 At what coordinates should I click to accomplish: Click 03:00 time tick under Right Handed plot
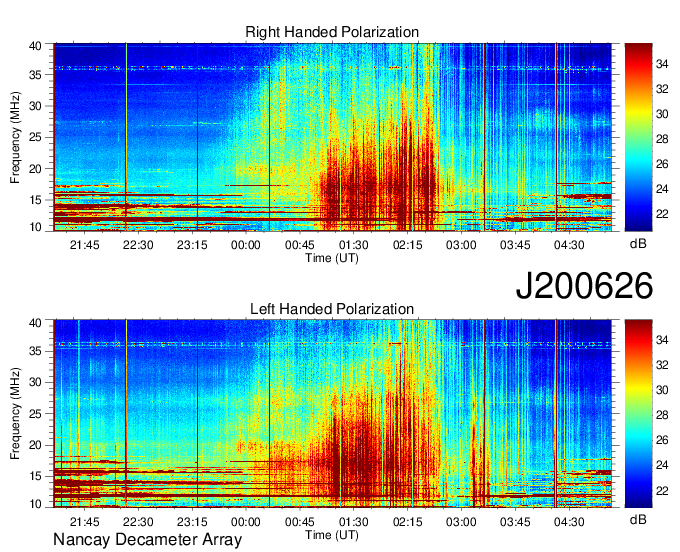[x=461, y=245]
